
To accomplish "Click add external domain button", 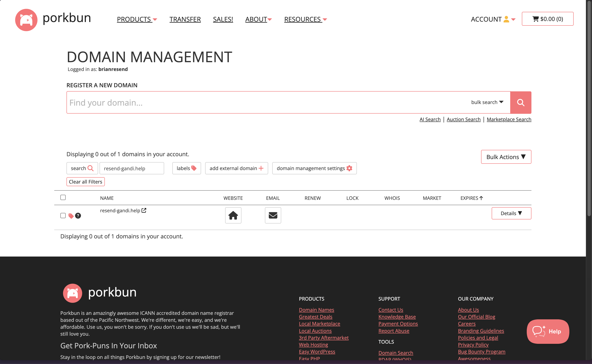I will pyautogui.click(x=236, y=168).
